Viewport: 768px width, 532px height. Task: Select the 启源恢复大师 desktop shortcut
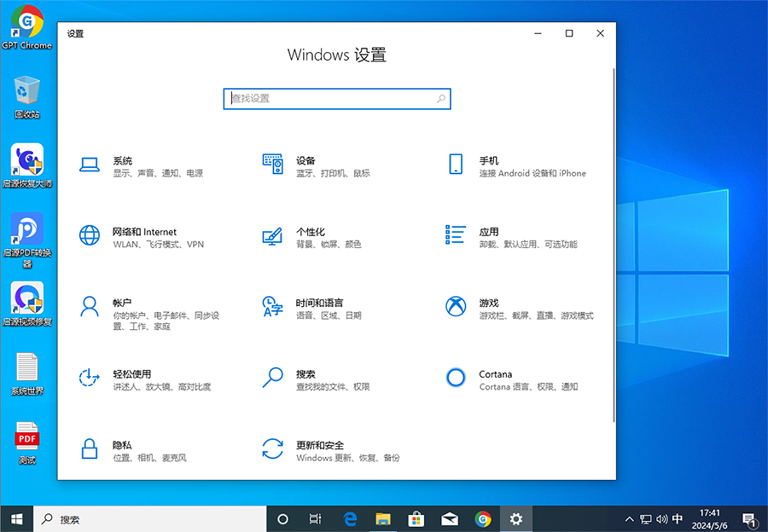pos(27,166)
